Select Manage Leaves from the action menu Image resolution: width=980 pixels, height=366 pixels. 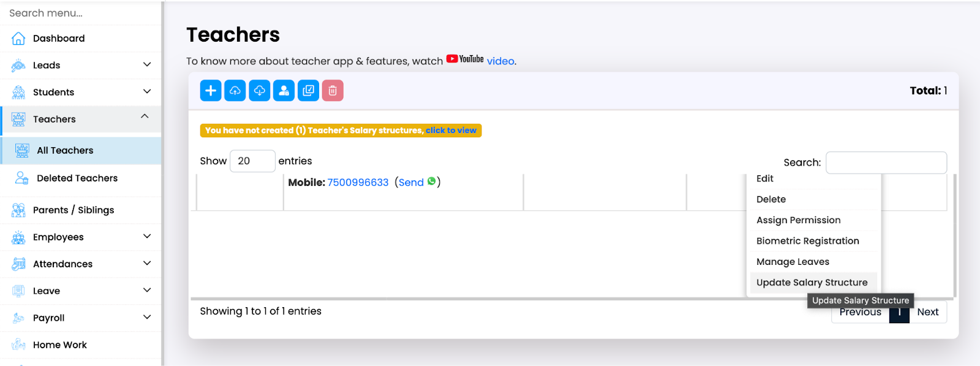[793, 262]
